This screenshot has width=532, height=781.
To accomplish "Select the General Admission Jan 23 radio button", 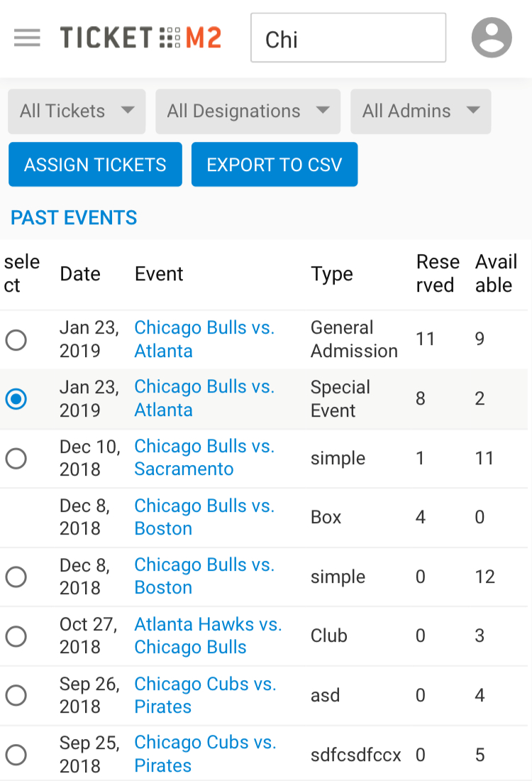I will (x=16, y=340).
